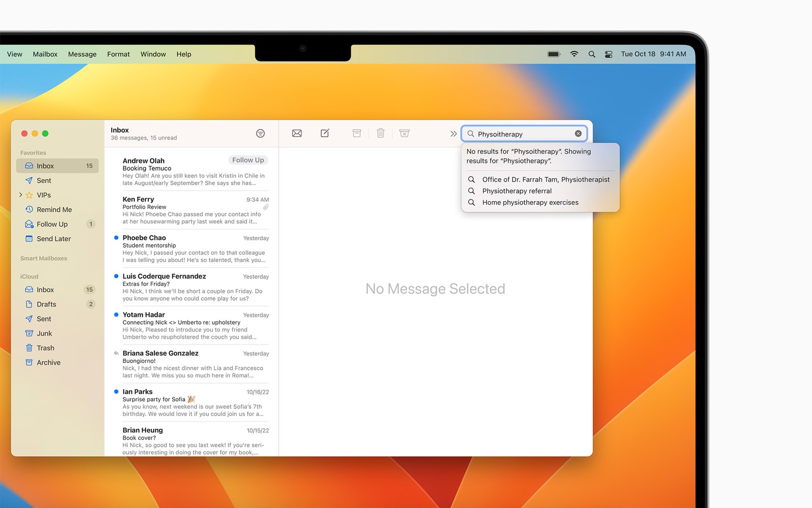The height and width of the screenshot is (508, 812).
Task: Open the Help menu
Action: [184, 54]
